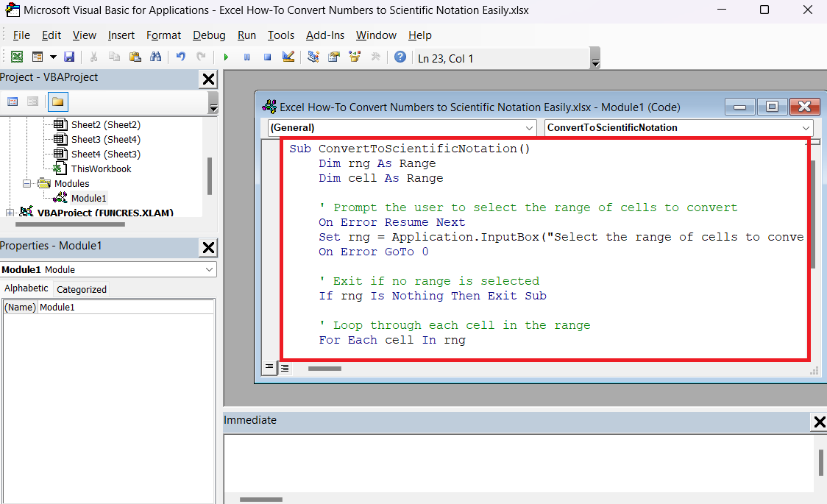This screenshot has height=504, width=827.
Task: Click the Toolbox wrench icon
Action: (375, 57)
